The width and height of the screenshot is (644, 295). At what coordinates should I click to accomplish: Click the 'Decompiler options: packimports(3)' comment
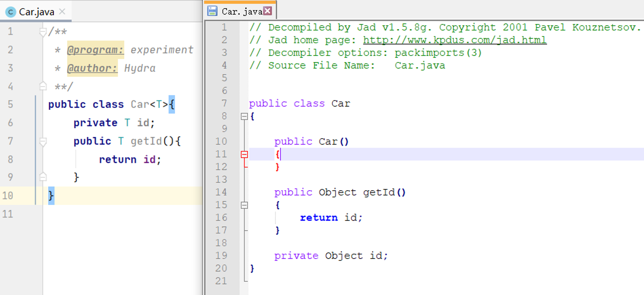(x=365, y=53)
